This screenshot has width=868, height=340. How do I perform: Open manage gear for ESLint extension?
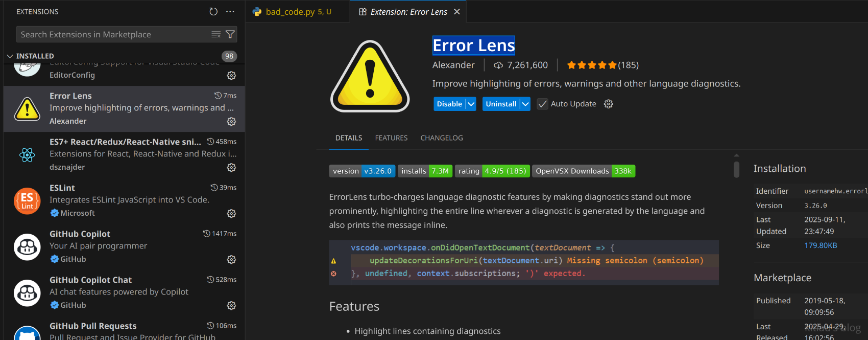point(231,213)
